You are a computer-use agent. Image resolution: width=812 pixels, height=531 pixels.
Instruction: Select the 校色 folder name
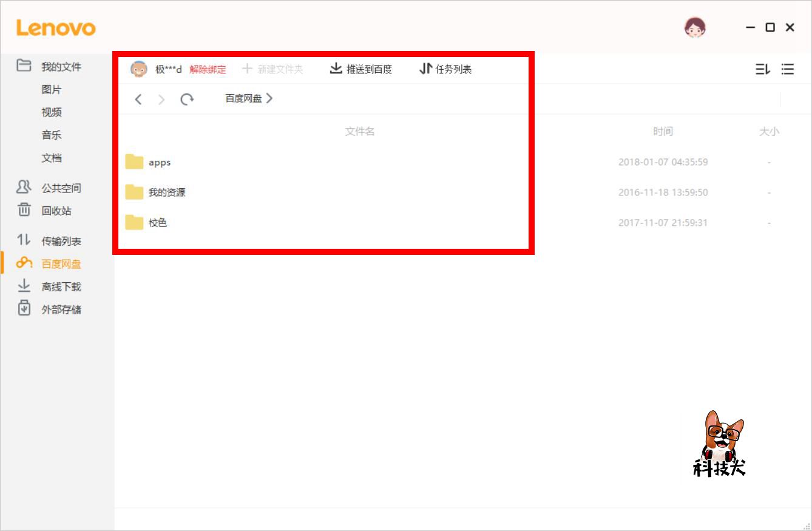coord(158,223)
